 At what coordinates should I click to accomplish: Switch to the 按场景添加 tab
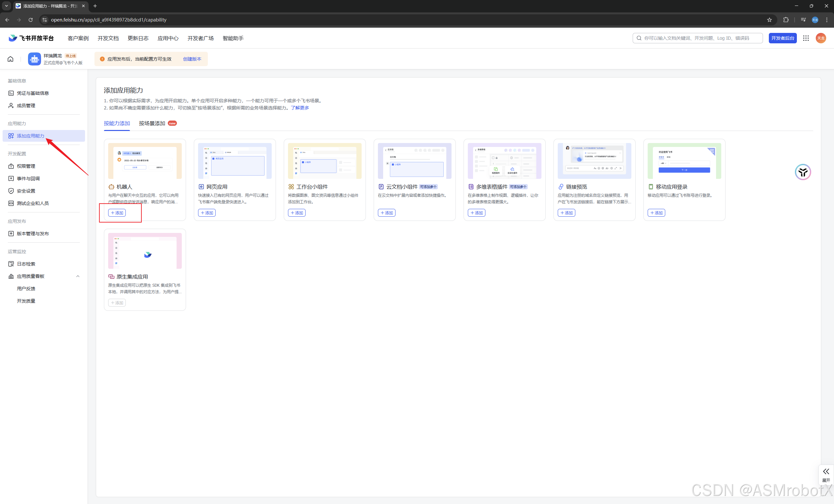152,123
